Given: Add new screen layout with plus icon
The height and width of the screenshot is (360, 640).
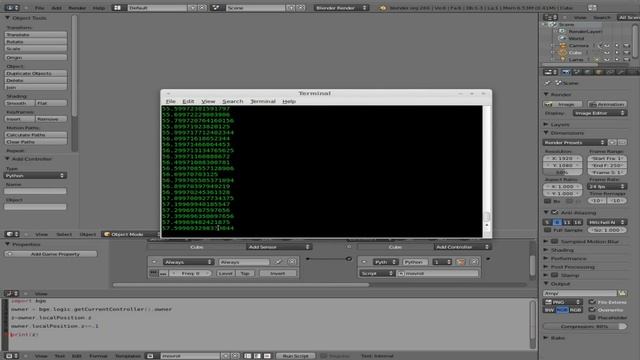Looking at the screenshot, I should [x=192, y=8].
